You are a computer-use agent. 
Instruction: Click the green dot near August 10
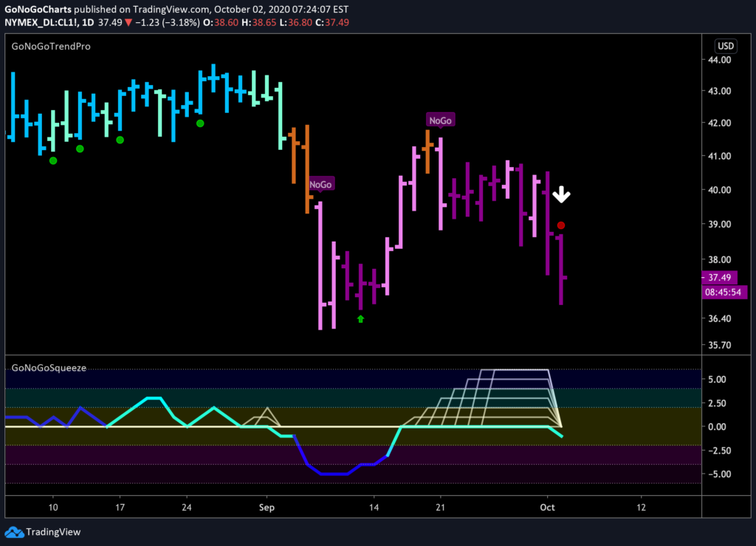pos(53,160)
